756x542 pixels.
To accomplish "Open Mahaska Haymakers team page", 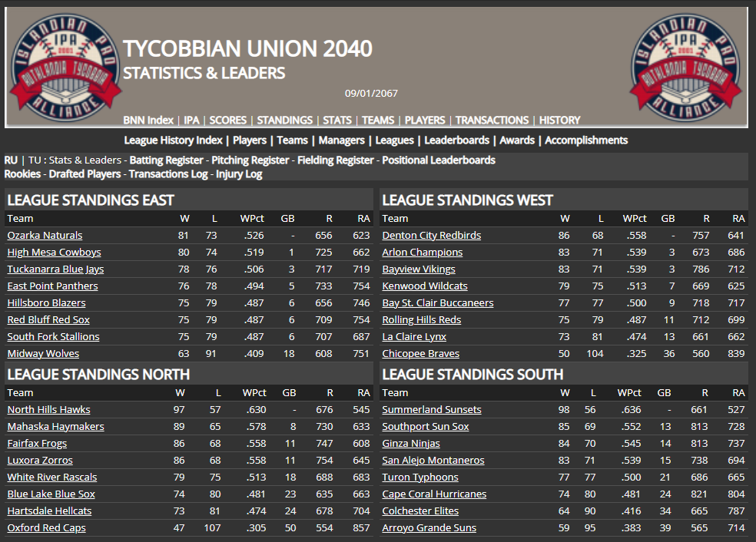I will (56, 427).
